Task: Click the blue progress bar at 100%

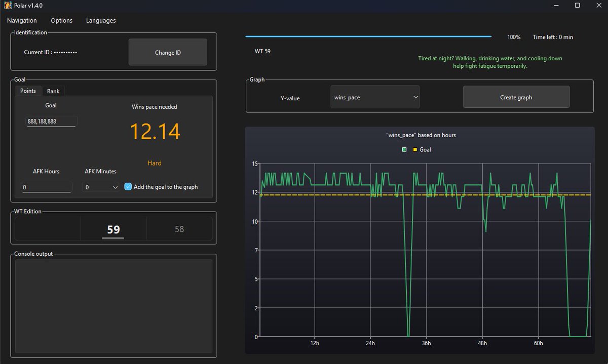Action: [368, 36]
